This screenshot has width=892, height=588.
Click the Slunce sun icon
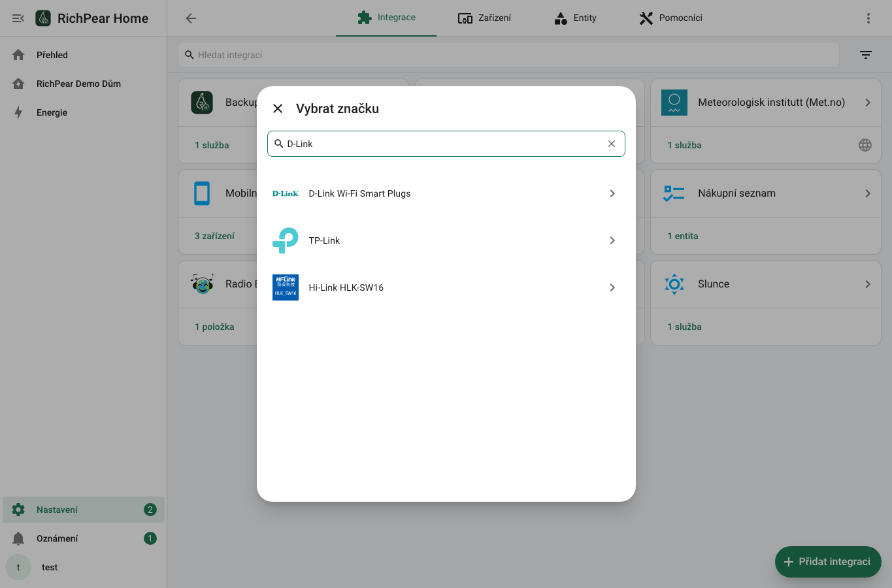[674, 284]
